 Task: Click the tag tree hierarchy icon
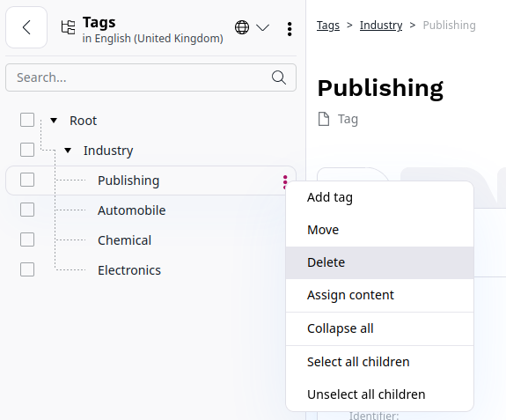click(68, 27)
